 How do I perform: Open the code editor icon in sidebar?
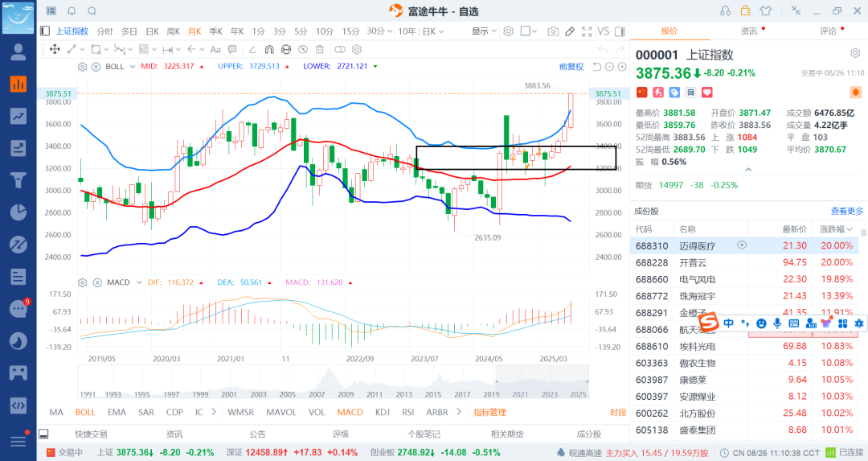tap(18, 405)
